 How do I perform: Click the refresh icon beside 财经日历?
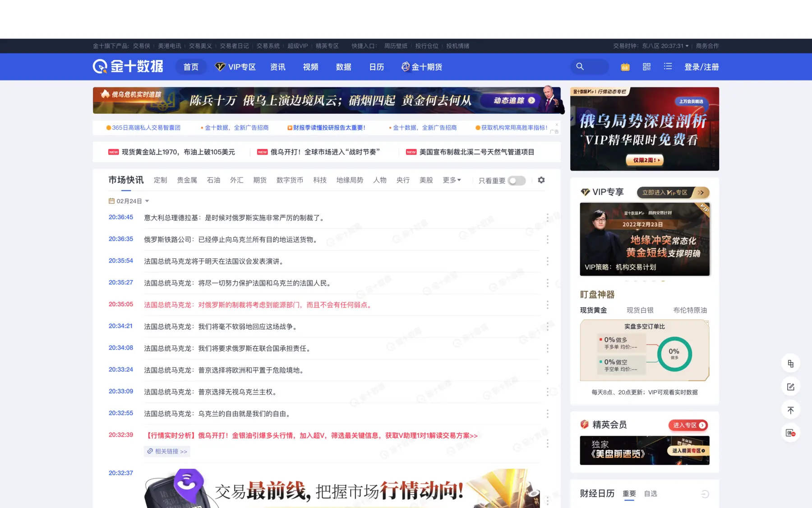pos(705,494)
